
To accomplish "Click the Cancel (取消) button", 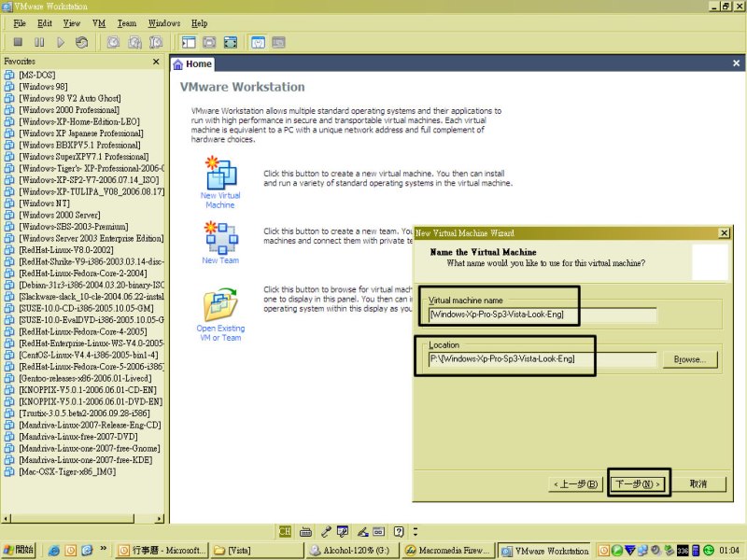I will click(698, 484).
